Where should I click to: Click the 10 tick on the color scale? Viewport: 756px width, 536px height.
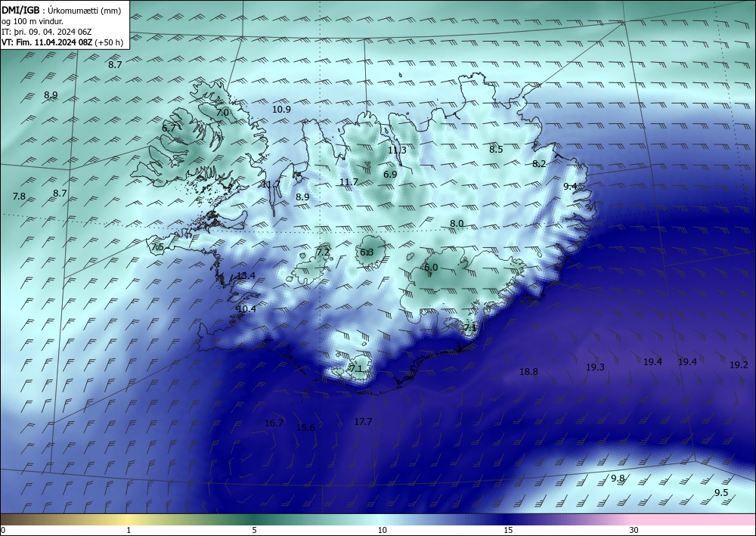click(382, 530)
